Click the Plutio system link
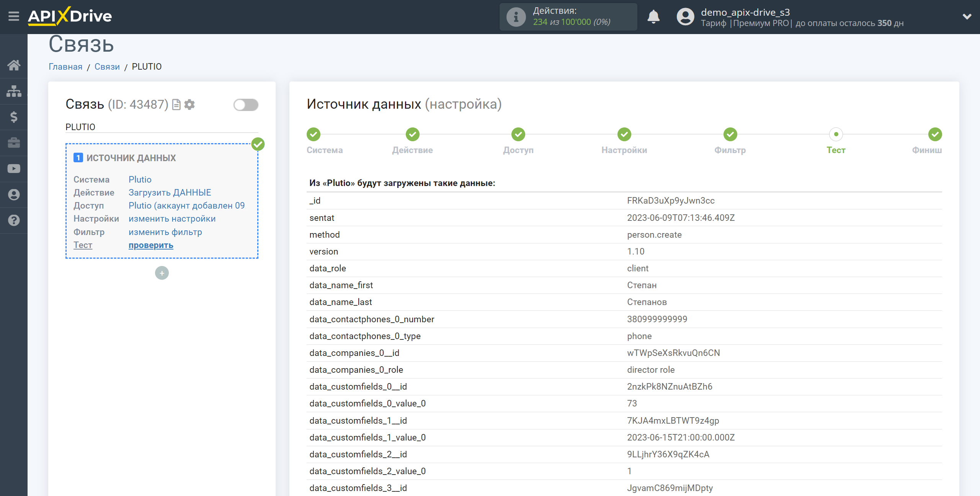980x496 pixels. (140, 179)
